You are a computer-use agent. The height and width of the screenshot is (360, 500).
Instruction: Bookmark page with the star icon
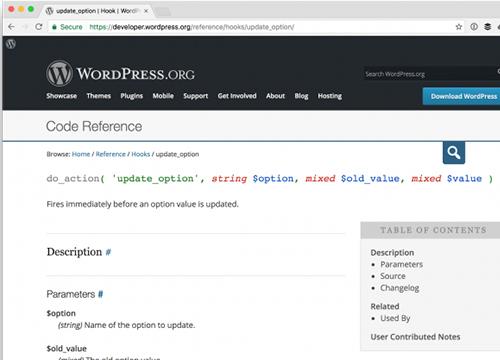(x=459, y=27)
